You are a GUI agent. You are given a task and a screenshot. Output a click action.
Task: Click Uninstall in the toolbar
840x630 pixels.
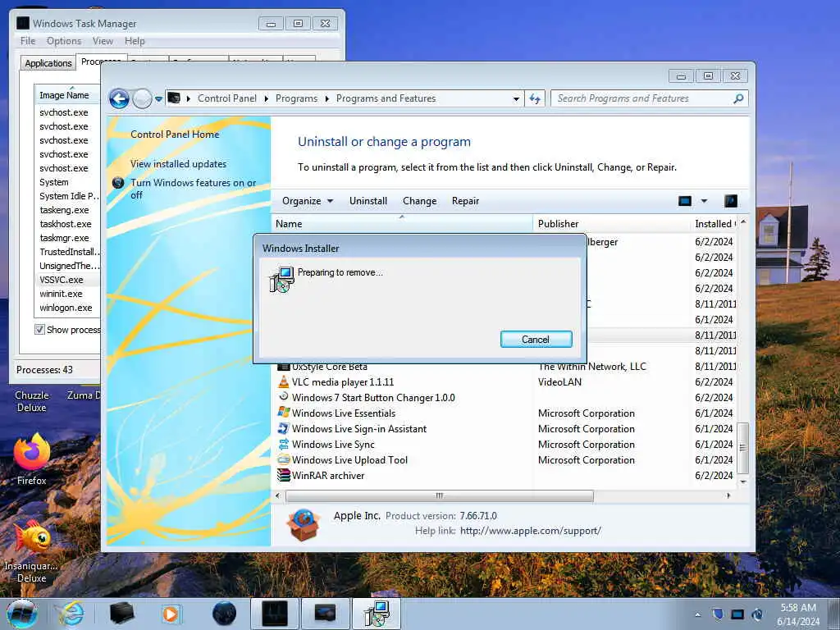click(368, 201)
